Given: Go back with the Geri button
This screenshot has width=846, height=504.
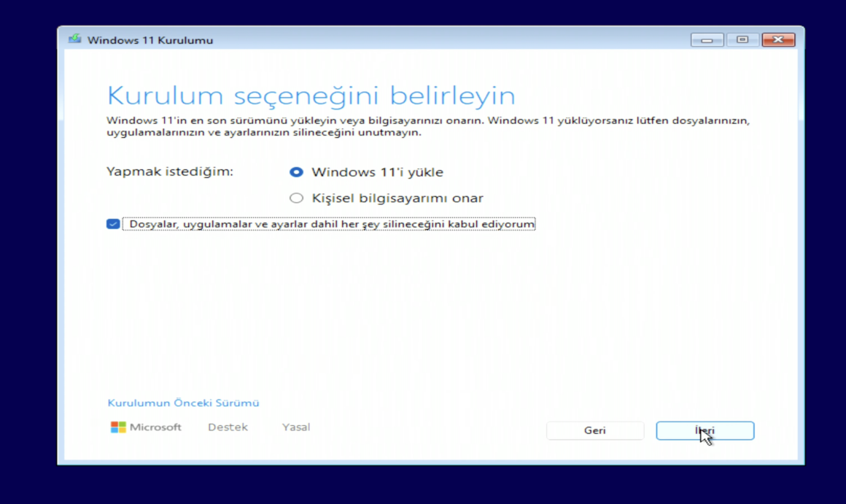Looking at the screenshot, I should 594,430.
